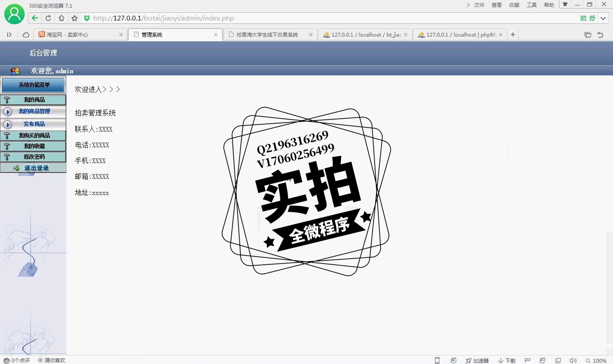Expand the 我购买的商品 menu section
This screenshot has height=364, width=613.
[33, 135]
